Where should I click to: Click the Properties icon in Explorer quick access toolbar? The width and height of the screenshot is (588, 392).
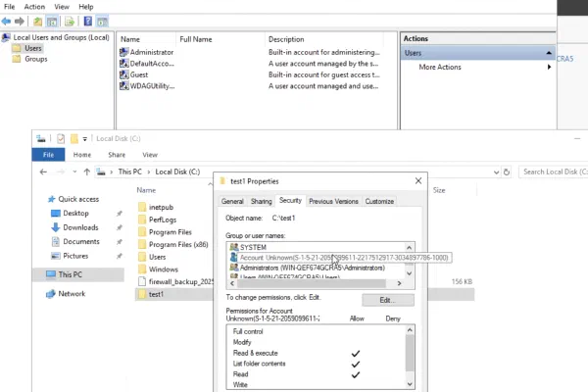(61, 139)
